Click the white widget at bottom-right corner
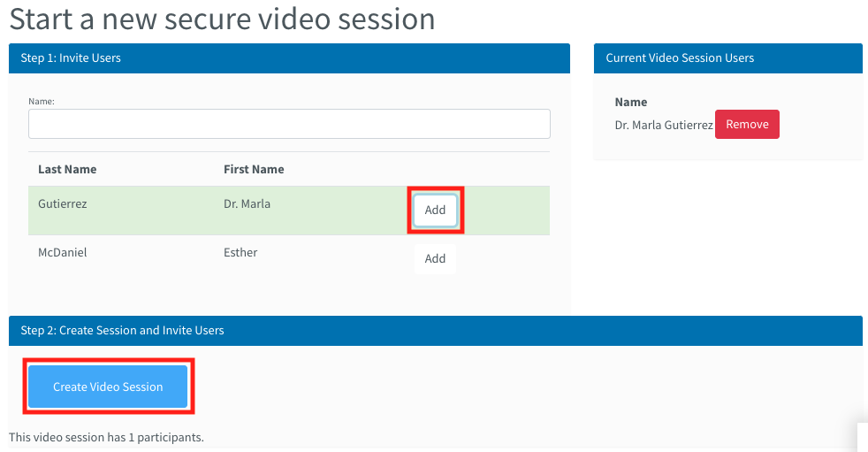868x452 pixels. pyautogui.click(x=863, y=437)
